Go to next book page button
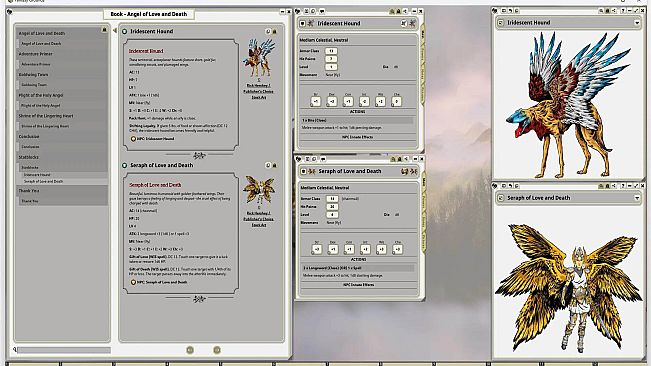This screenshot has width=651, height=366. (x=217, y=350)
